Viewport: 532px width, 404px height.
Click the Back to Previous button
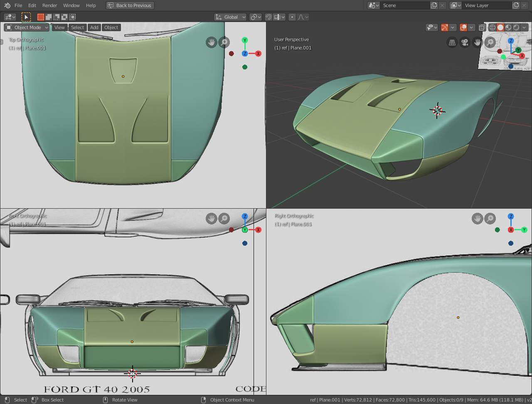click(x=130, y=5)
